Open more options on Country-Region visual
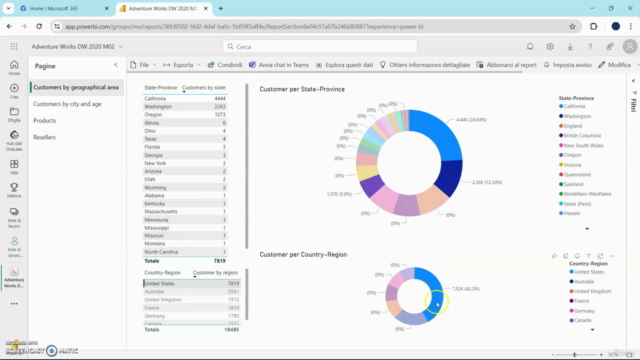Screen dimensions: 640x360 tap(611, 256)
